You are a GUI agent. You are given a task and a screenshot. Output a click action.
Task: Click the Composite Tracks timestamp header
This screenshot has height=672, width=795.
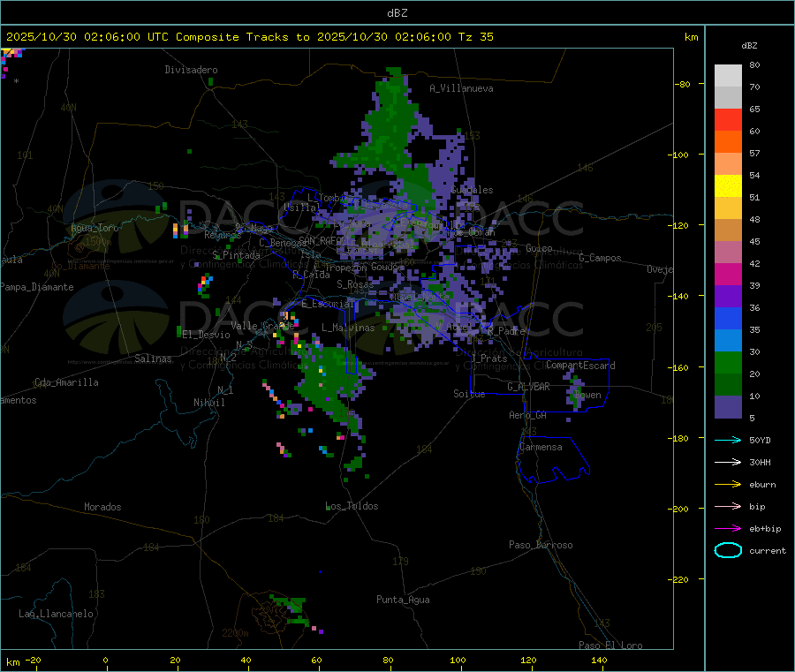click(x=250, y=37)
